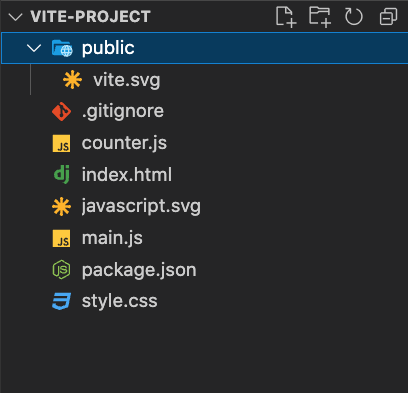Click the JS icon next to counter.js
The width and height of the screenshot is (408, 393).
(x=61, y=143)
